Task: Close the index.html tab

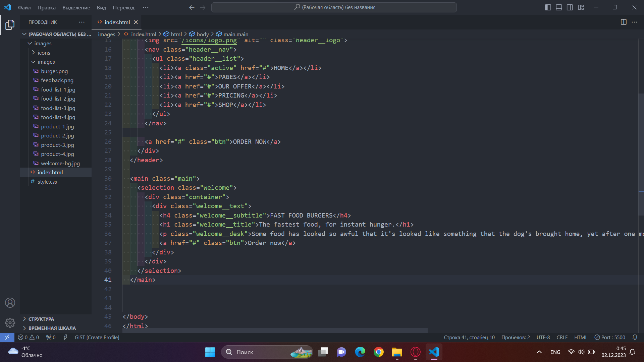Action: (x=136, y=22)
